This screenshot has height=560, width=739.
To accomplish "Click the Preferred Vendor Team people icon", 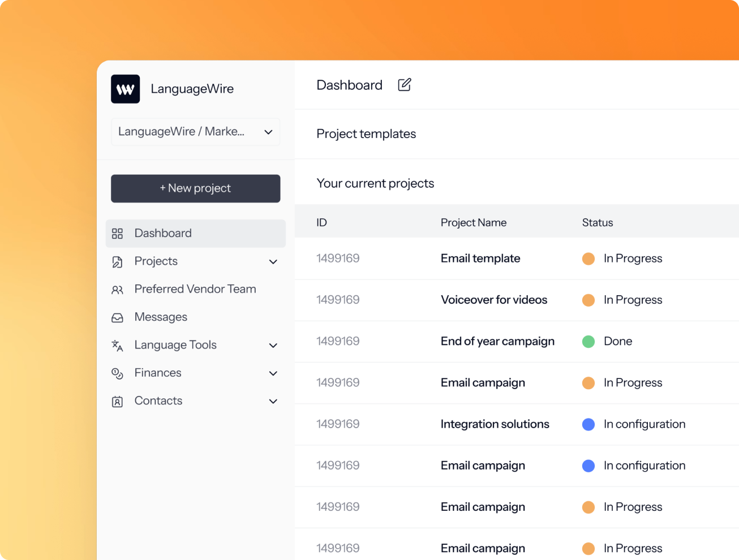I will click(117, 289).
